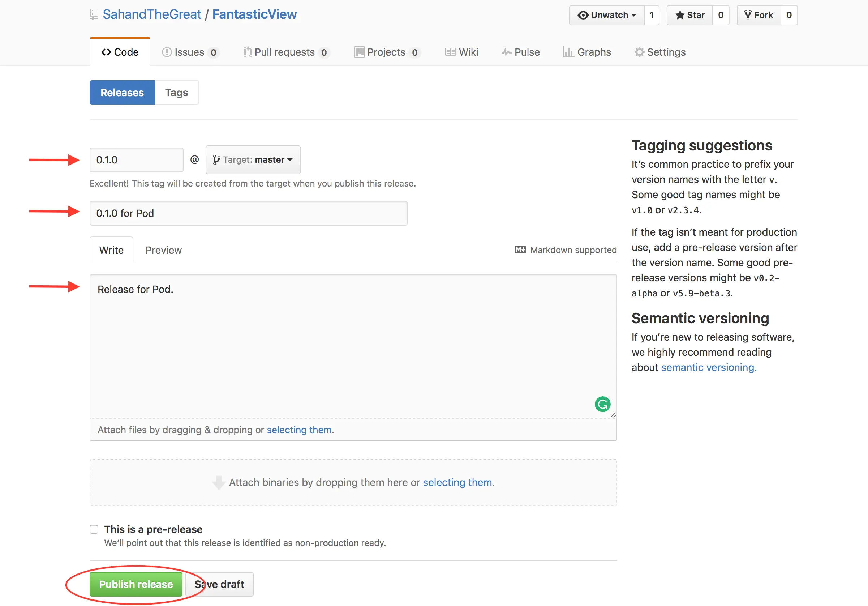
Task: Focus the tag version input field
Action: point(137,159)
